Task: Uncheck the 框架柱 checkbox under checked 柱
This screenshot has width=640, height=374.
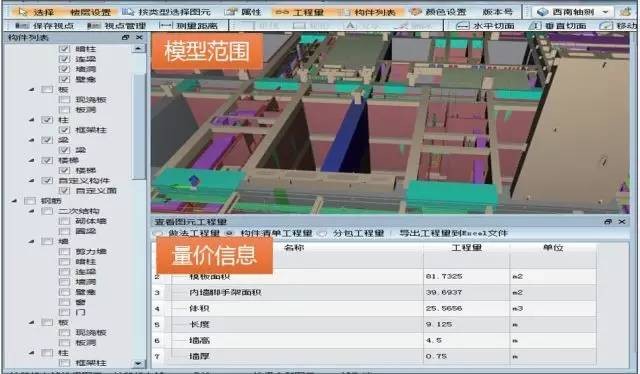Action: [64, 130]
